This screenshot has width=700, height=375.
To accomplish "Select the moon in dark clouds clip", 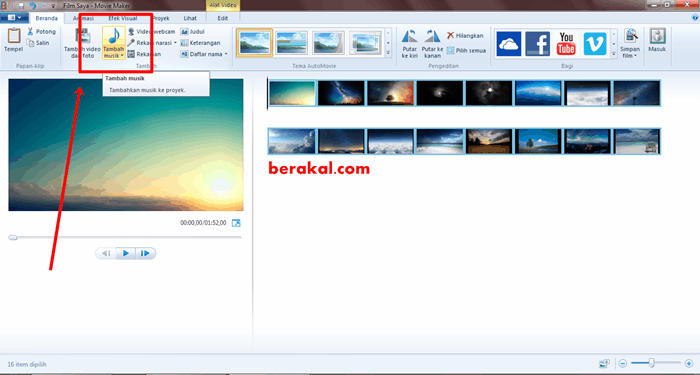I will [x=489, y=93].
